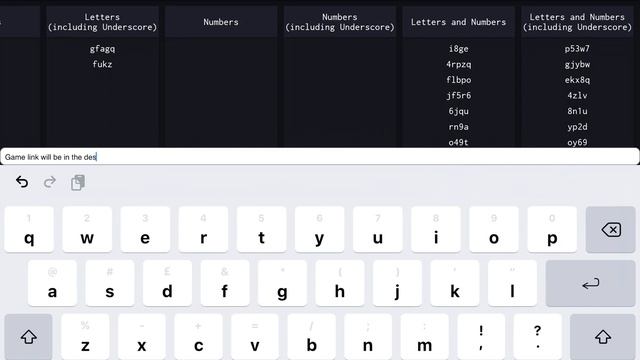The height and width of the screenshot is (360, 640).
Task: Select the 'Letters (including Underscore)' column header
Action: pyautogui.click(x=102, y=22)
